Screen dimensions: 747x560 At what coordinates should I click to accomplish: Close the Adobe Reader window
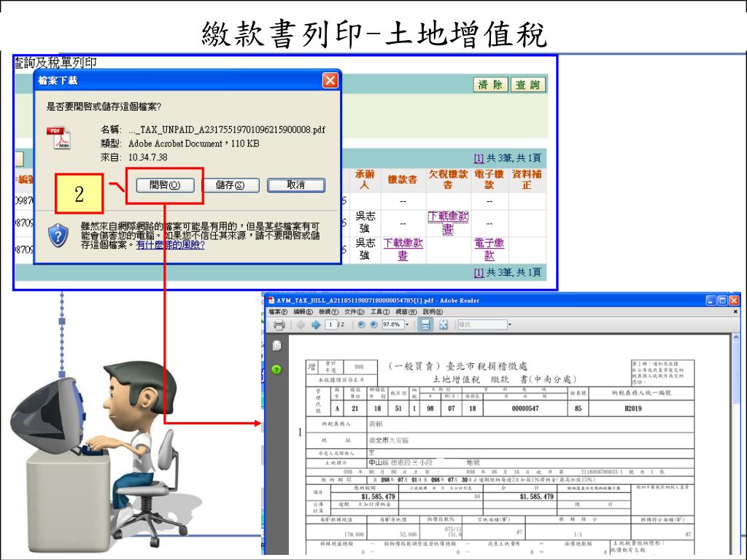point(734,300)
